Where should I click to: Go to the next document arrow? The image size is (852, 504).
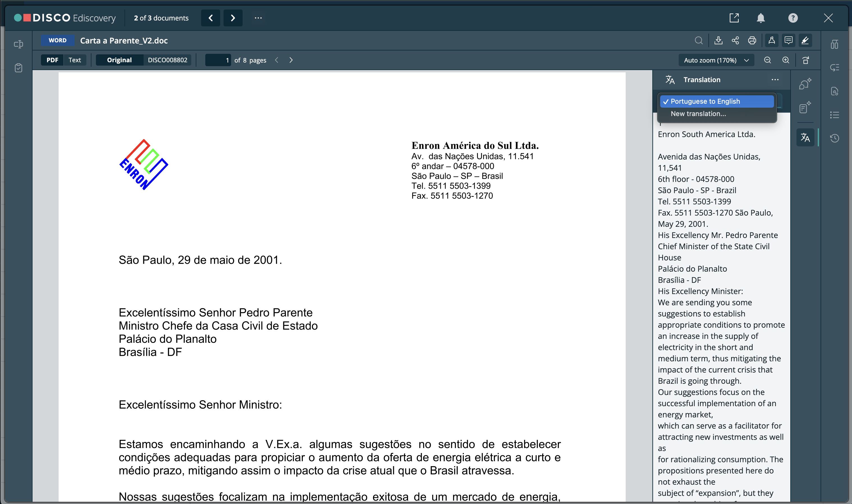tap(233, 18)
